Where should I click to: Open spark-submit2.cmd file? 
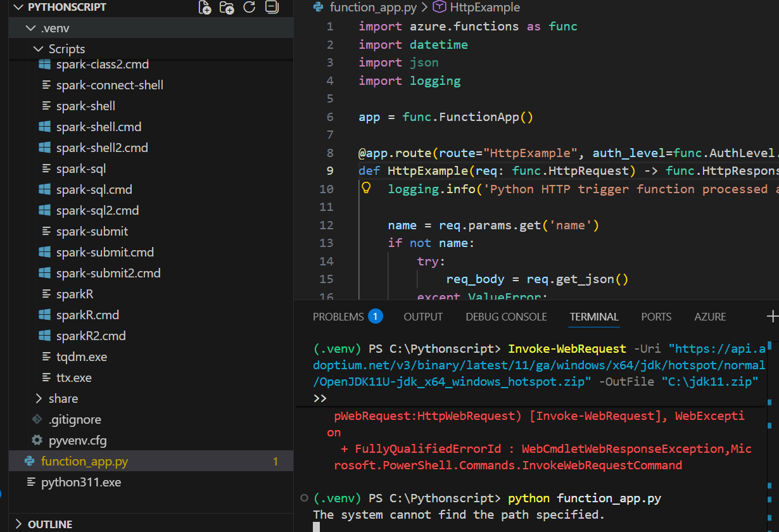(x=108, y=273)
